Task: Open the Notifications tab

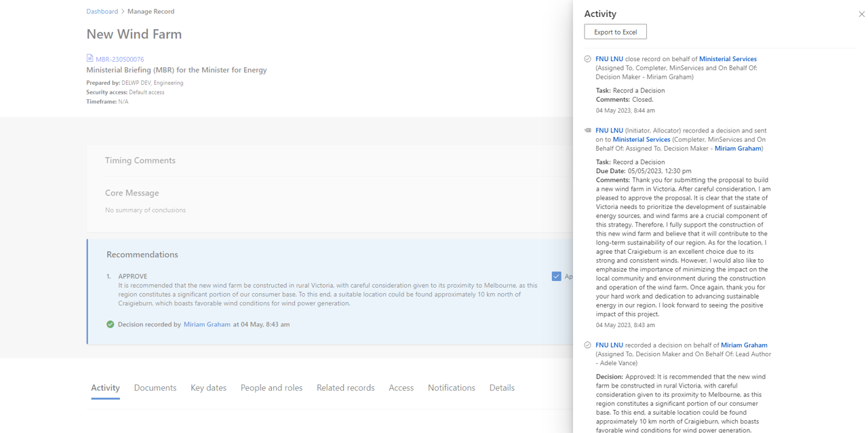Action: coord(451,388)
